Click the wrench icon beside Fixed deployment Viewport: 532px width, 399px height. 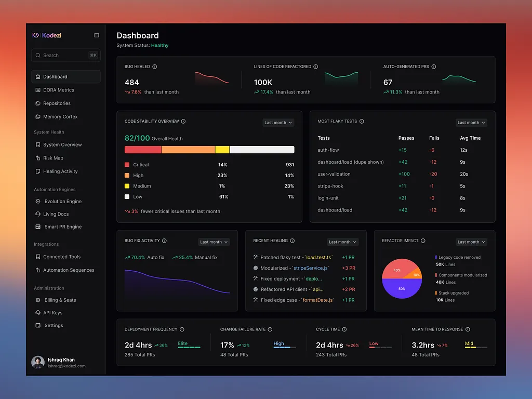(256, 278)
